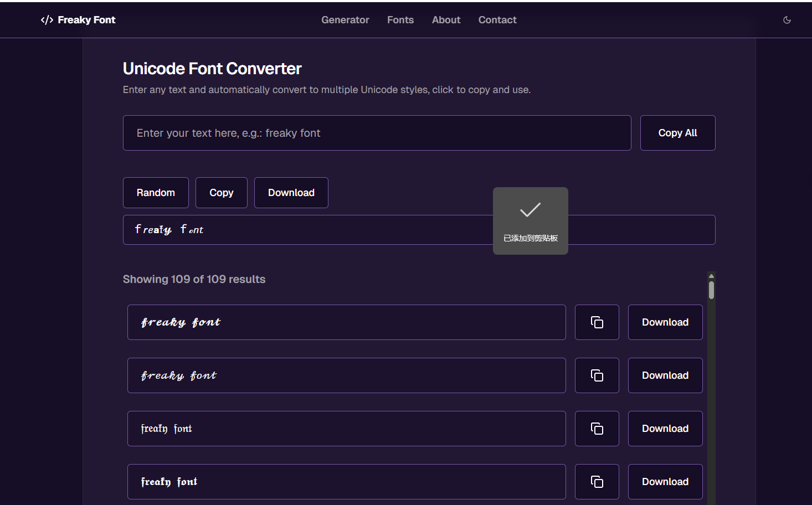Click the scrollbar up arrow

(711, 276)
